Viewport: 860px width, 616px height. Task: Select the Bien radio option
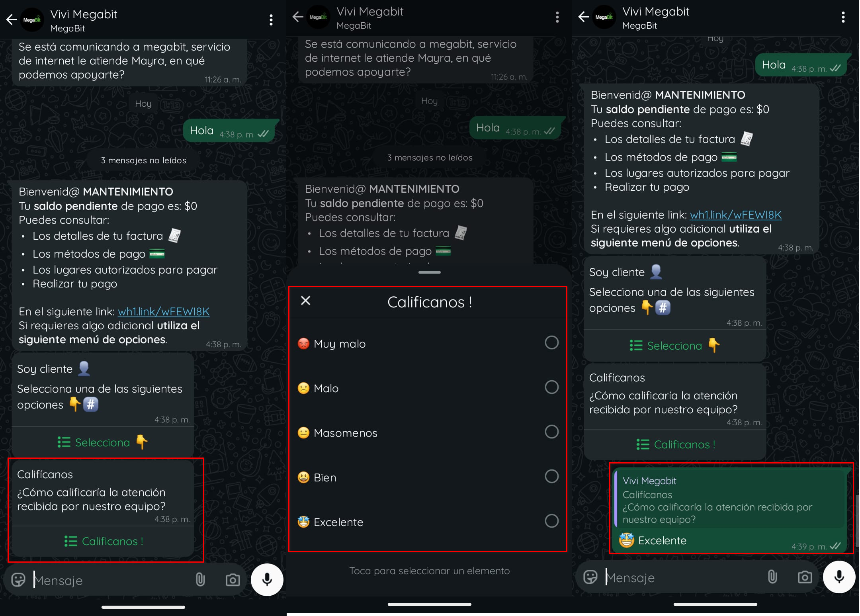pos(551,476)
